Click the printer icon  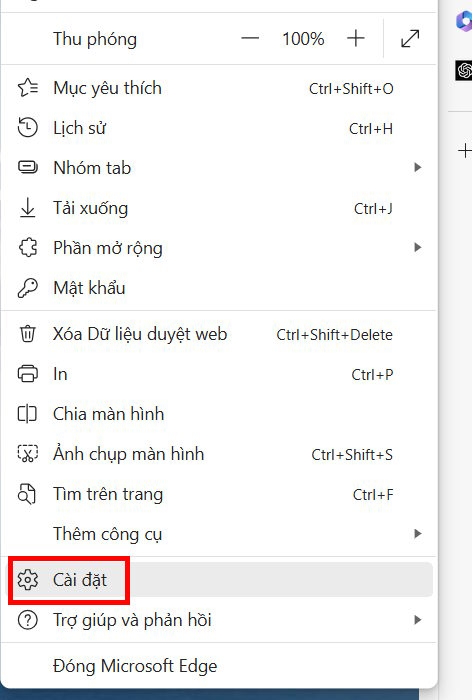[28, 374]
